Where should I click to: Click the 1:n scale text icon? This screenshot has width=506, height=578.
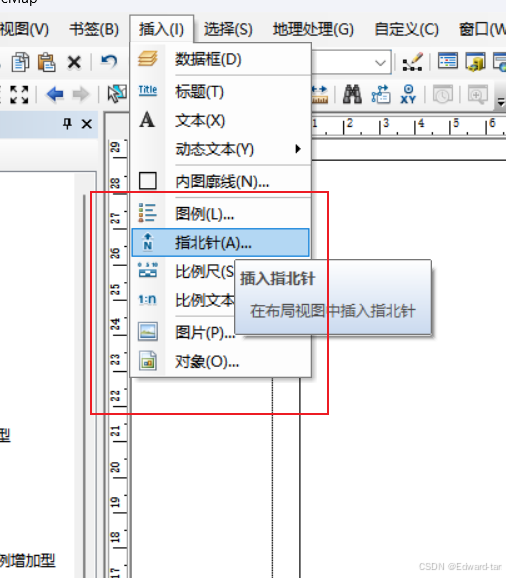pyautogui.click(x=147, y=299)
